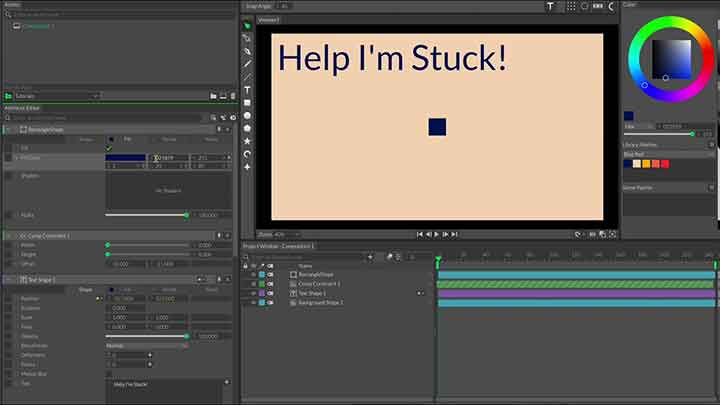
Task: Click the Alpha slider handle
Action: click(x=186, y=215)
